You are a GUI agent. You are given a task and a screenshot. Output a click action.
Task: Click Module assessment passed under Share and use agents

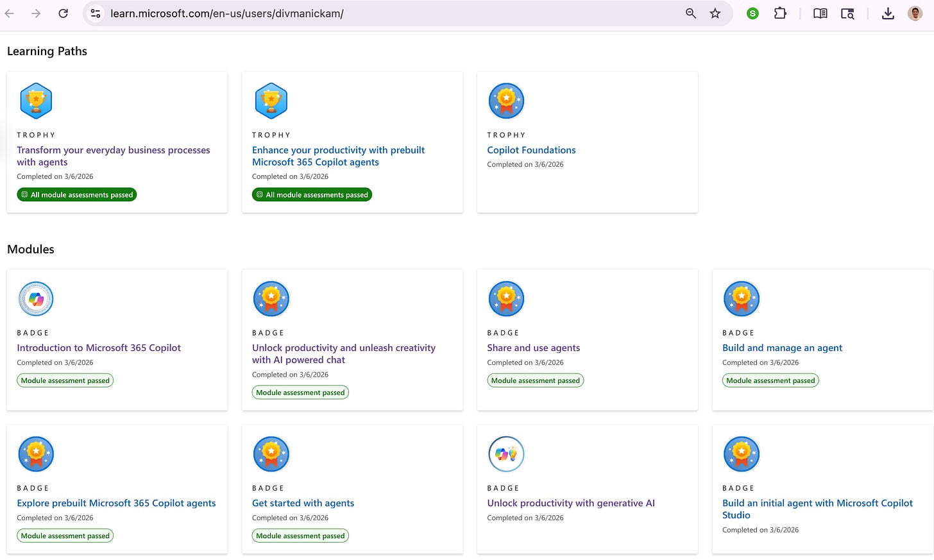pos(536,380)
